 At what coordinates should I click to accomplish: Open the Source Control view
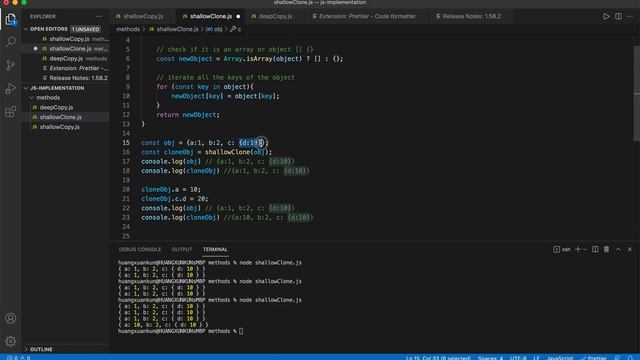pyautogui.click(x=11, y=65)
